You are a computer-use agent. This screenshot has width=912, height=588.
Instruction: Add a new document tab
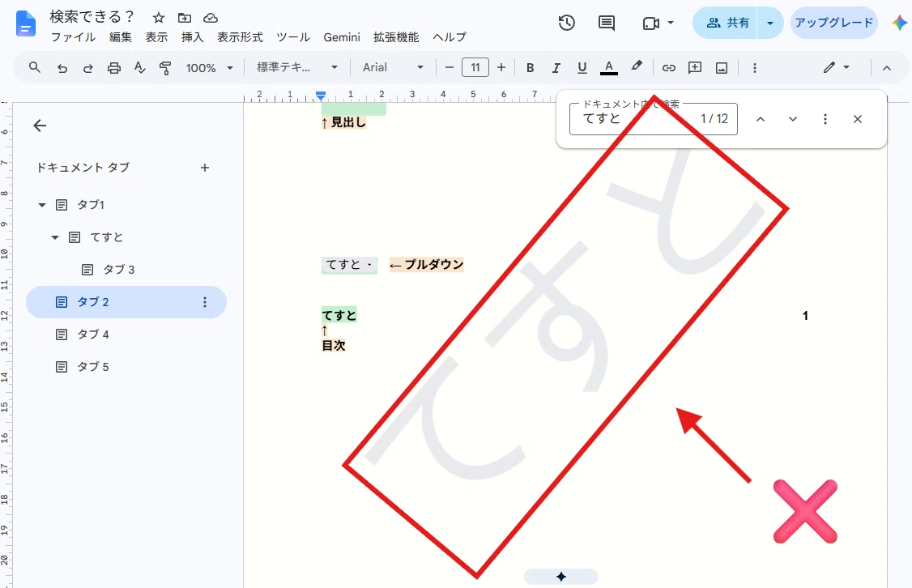(x=205, y=168)
